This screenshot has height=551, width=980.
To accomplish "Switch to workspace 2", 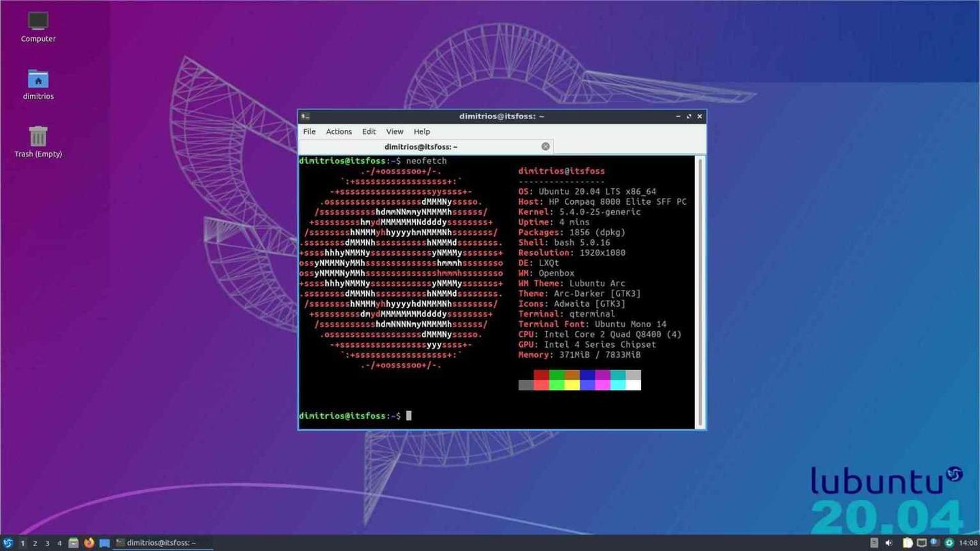I will click(34, 542).
